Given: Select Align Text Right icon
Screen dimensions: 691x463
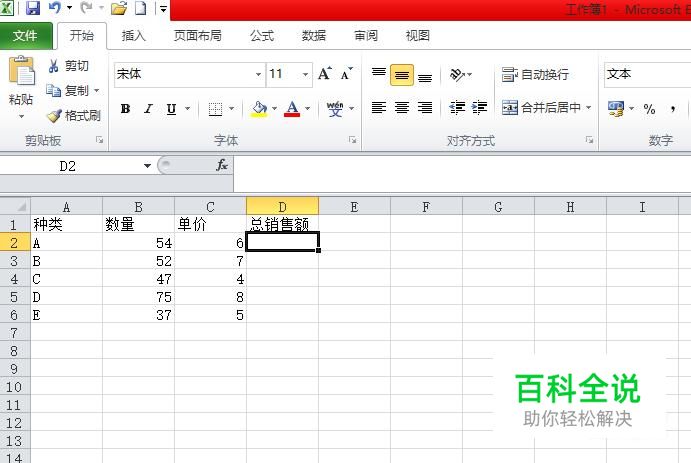Looking at the screenshot, I should tap(425, 107).
